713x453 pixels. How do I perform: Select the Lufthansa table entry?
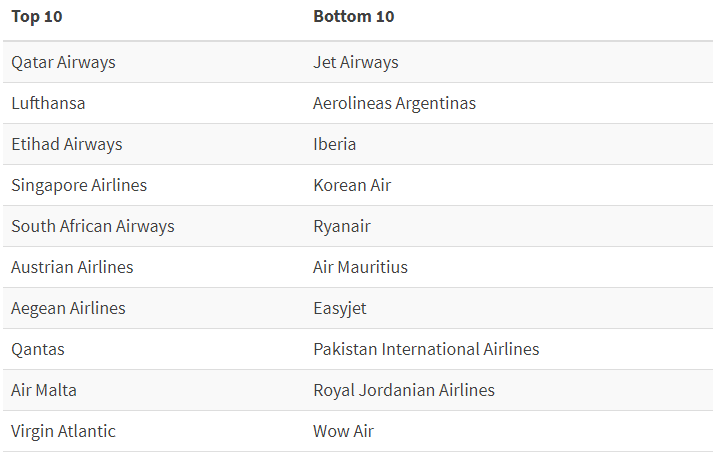tap(48, 103)
